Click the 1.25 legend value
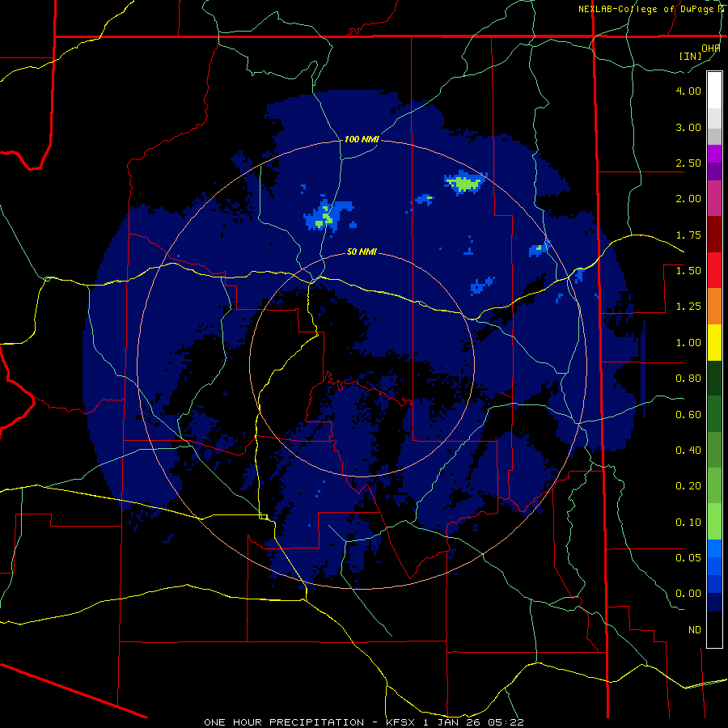 point(688,307)
